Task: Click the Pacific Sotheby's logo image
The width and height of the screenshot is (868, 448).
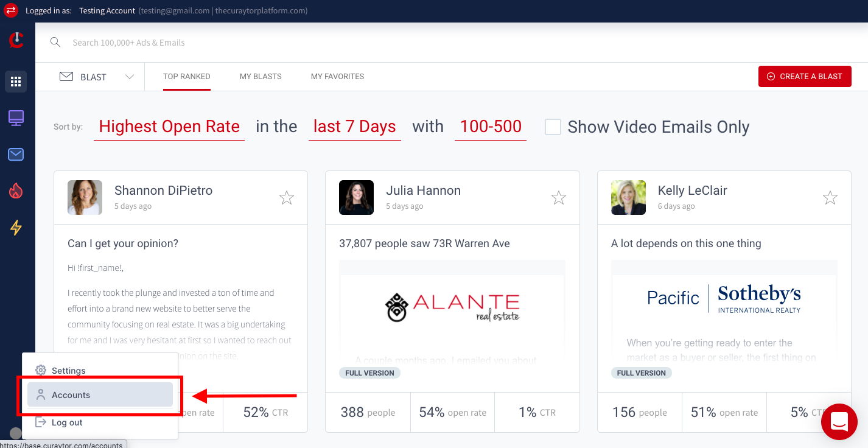Action: click(x=724, y=299)
